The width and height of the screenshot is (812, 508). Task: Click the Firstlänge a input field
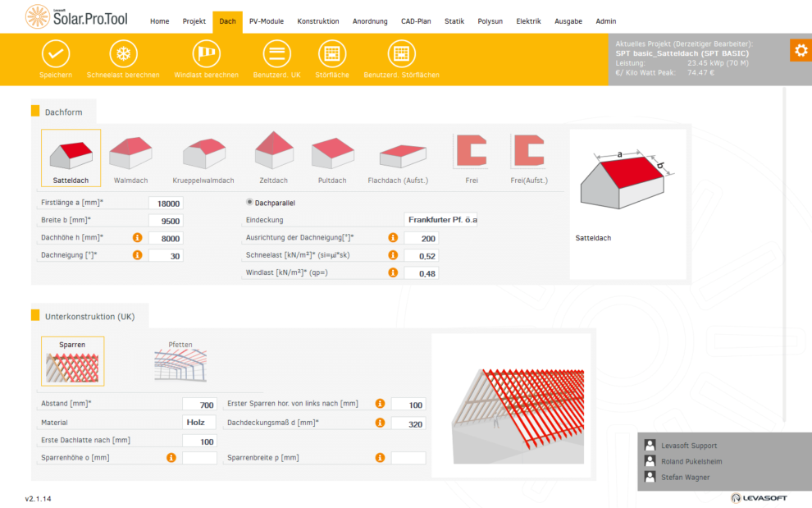point(166,204)
